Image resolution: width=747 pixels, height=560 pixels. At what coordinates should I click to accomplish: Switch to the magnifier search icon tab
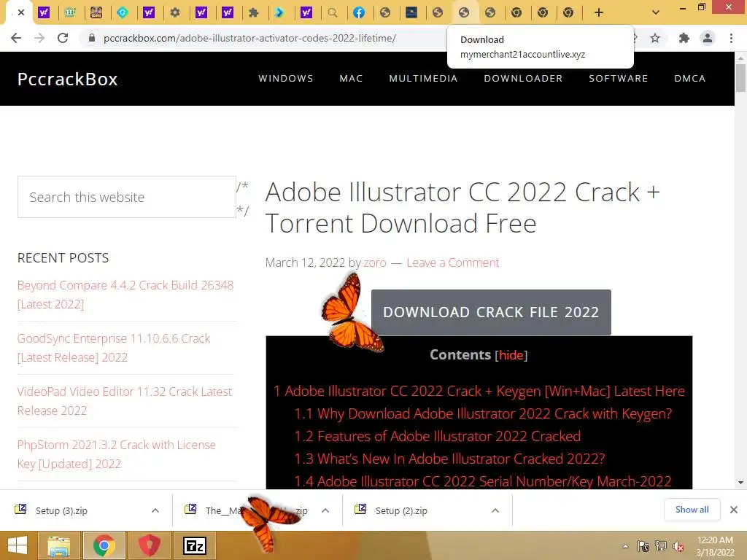tap(333, 12)
